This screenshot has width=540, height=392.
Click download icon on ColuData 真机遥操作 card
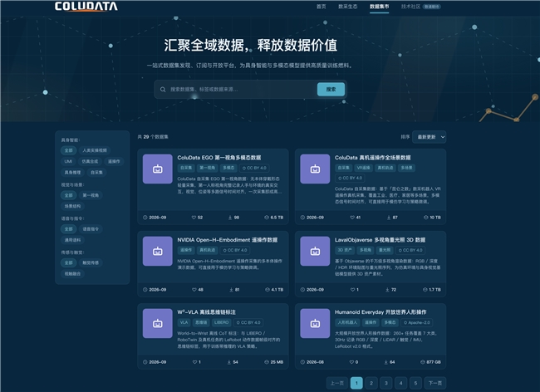tap(389, 218)
